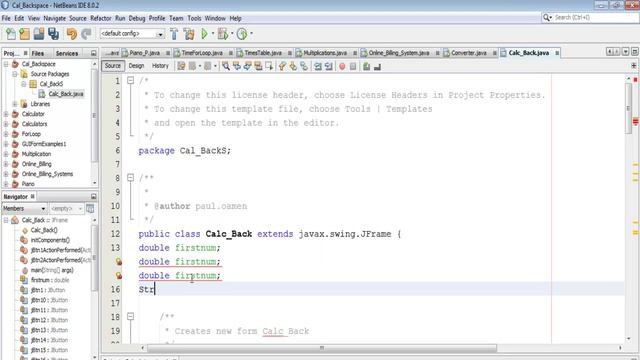640x360 pixels.
Task: Click the Stop Macro Recording icon
Action: pyautogui.click(x=353, y=66)
